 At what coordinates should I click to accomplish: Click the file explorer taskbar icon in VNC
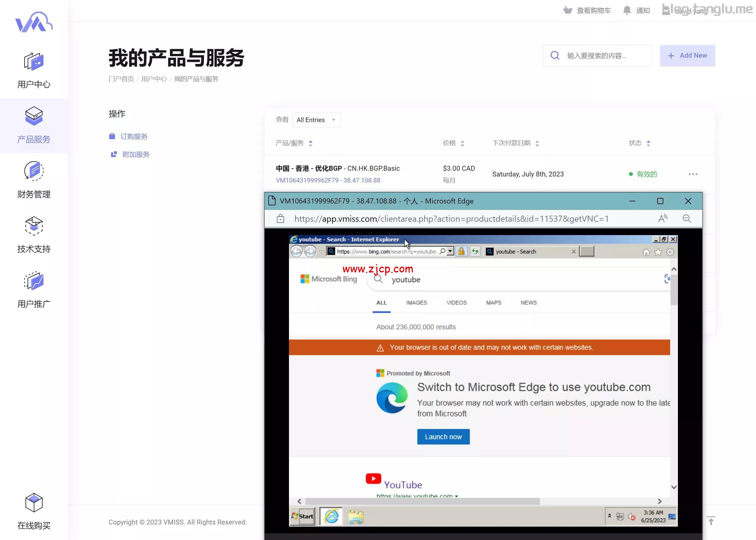[x=355, y=517]
